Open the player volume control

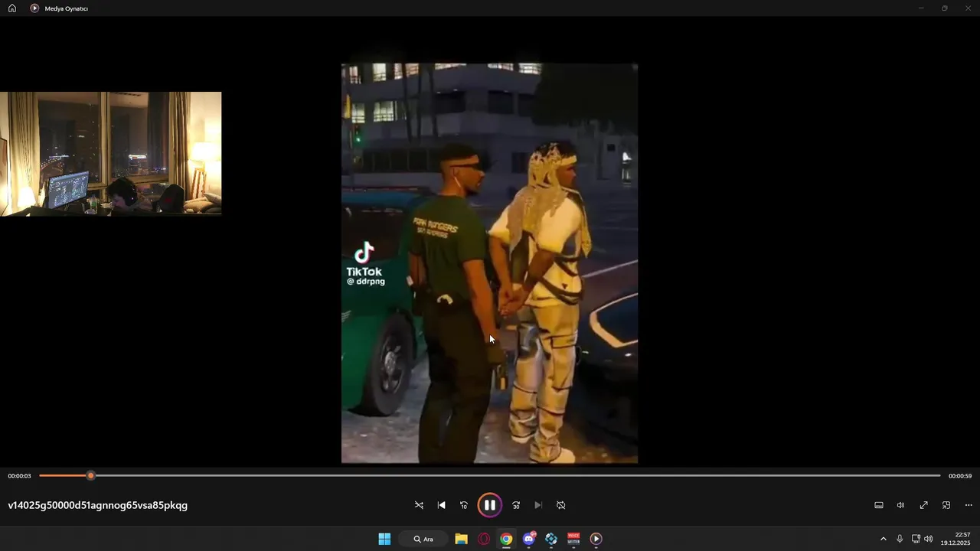(x=901, y=505)
